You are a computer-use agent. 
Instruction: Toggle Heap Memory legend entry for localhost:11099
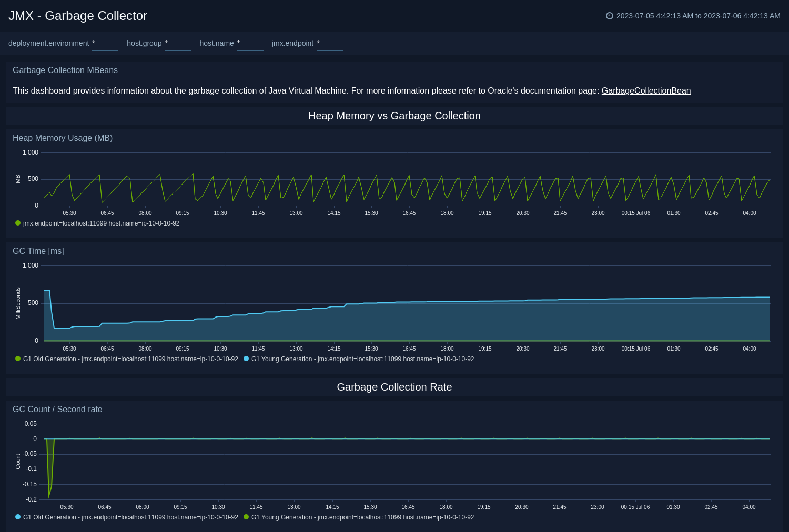point(97,223)
